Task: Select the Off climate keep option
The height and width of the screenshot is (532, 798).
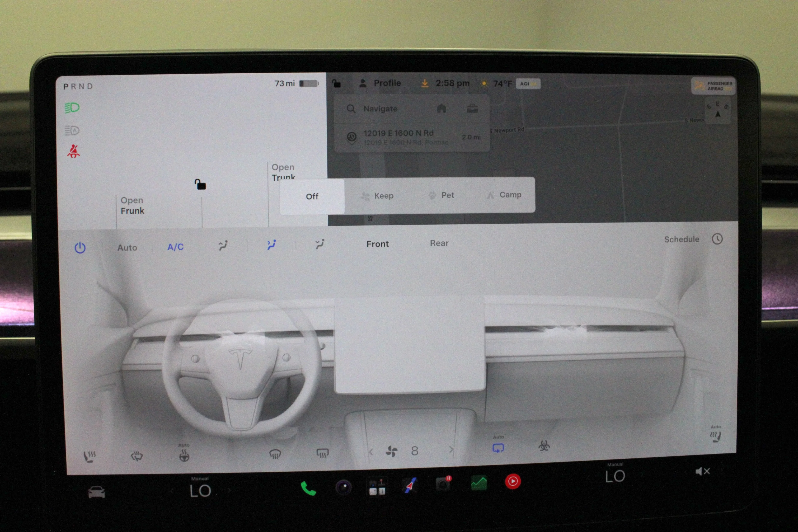Action: coord(312,196)
